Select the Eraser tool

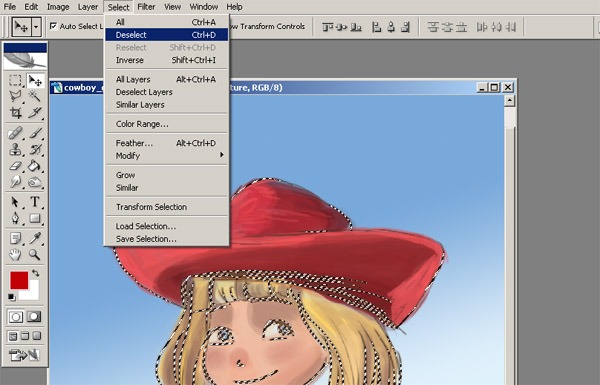click(x=15, y=166)
